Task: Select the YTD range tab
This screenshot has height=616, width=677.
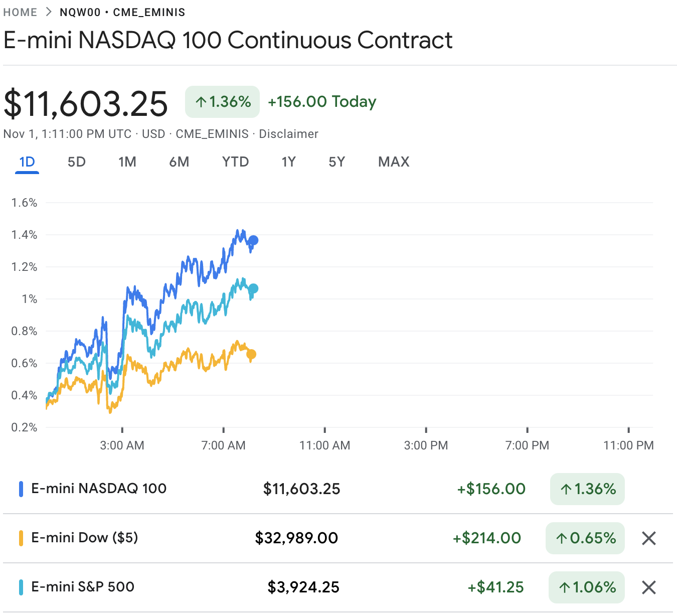Action: (x=236, y=162)
